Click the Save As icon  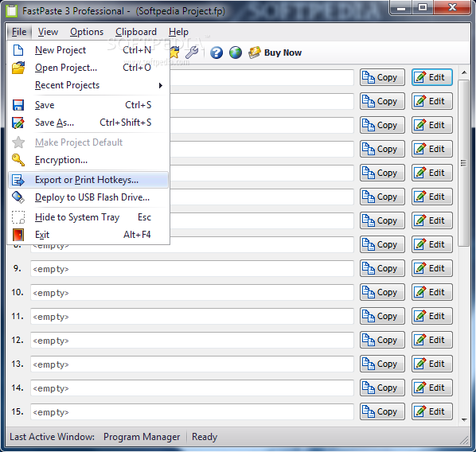[18, 123]
